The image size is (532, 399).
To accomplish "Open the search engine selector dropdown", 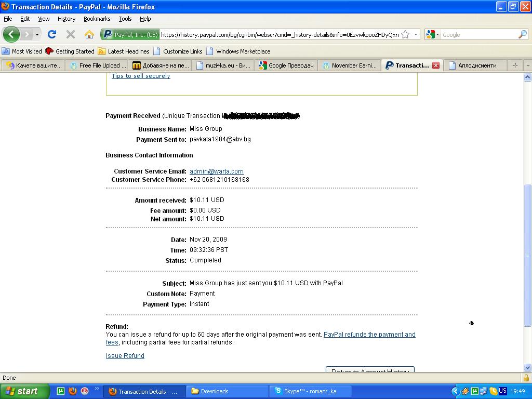I will (433, 35).
